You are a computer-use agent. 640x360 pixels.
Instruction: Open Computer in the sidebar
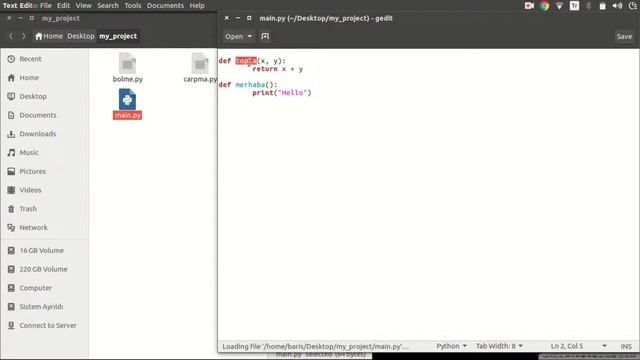pos(36,288)
